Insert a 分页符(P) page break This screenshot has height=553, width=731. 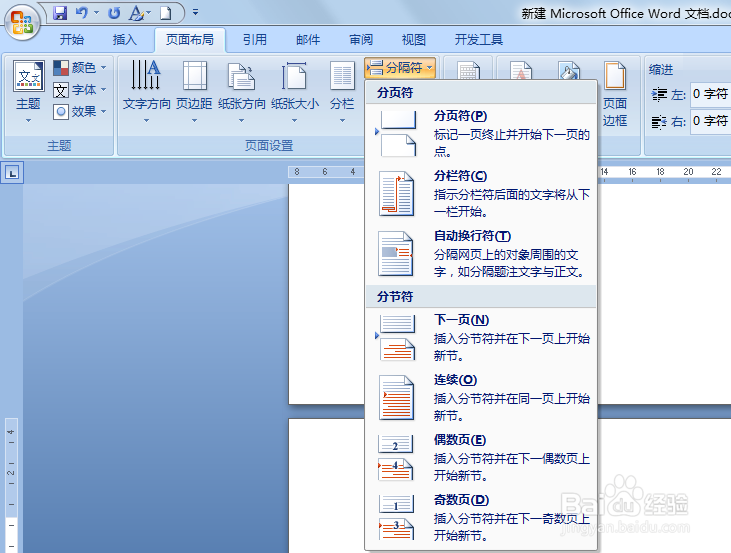click(x=481, y=134)
